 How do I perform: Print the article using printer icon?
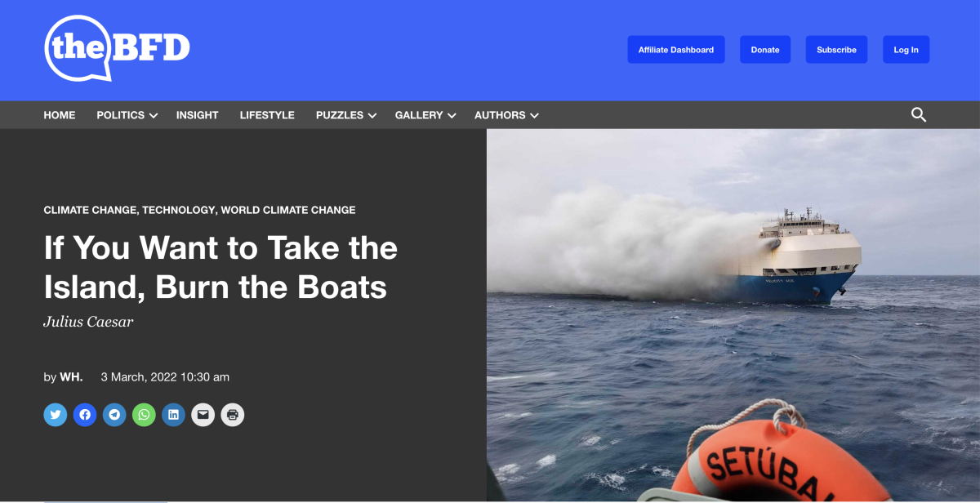click(x=233, y=415)
